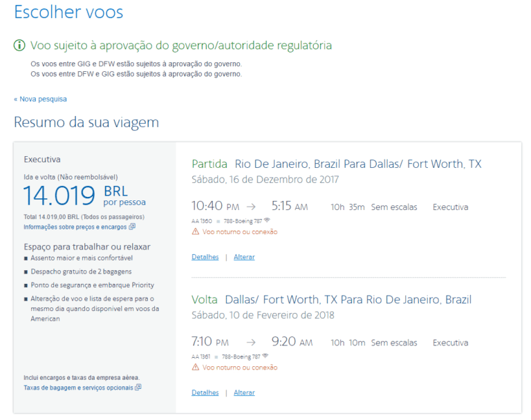
Task: Select Alterar for the Volta flight
Action: (x=244, y=392)
